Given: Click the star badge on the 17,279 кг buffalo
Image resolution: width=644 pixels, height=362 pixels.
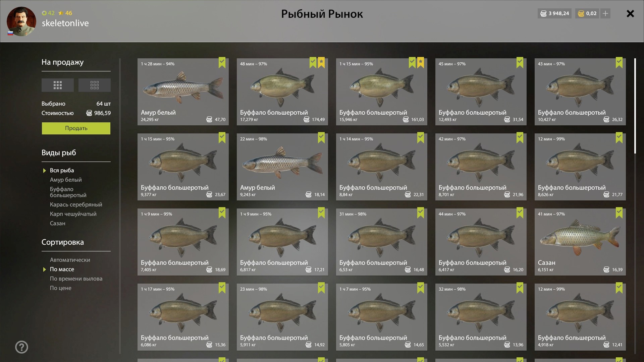Looking at the screenshot, I should point(321,63).
